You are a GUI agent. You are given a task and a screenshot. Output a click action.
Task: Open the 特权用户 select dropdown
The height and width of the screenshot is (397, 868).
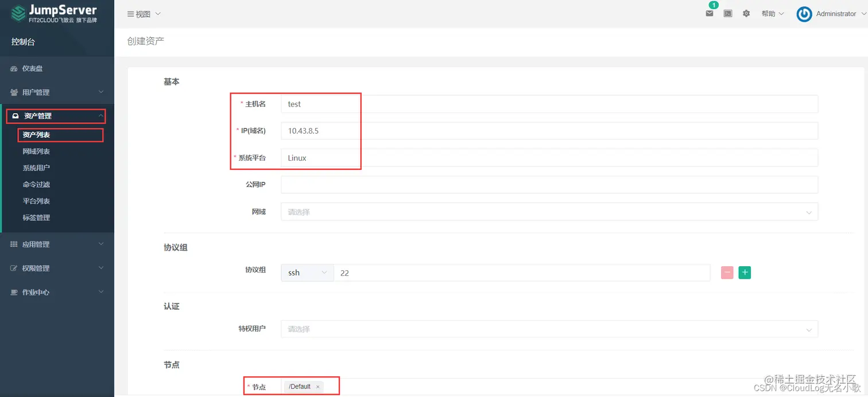pyautogui.click(x=549, y=329)
